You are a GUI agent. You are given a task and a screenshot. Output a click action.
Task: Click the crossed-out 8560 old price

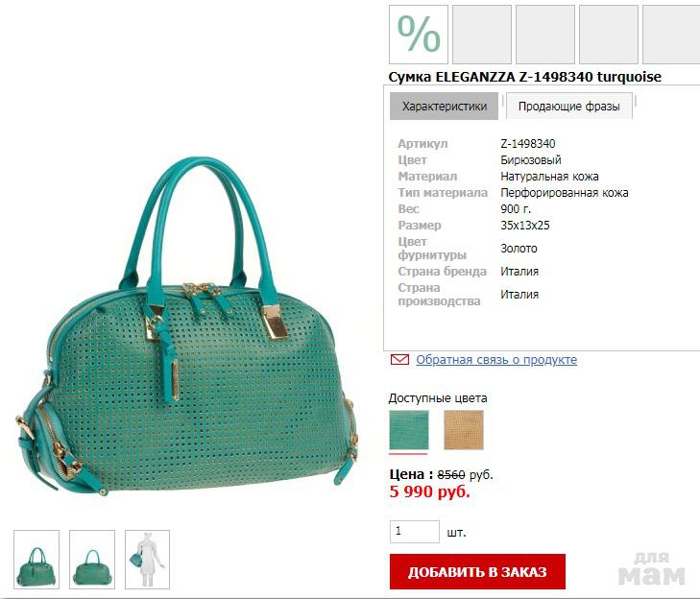coord(451,475)
